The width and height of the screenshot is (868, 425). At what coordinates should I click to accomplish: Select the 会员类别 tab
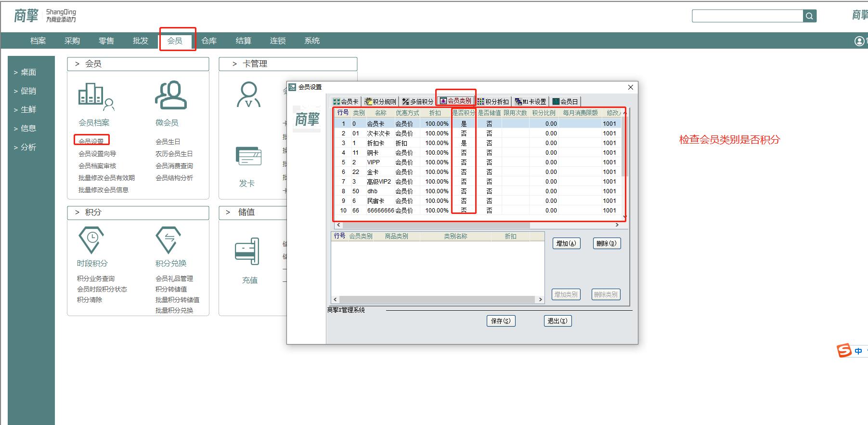pyautogui.click(x=455, y=101)
